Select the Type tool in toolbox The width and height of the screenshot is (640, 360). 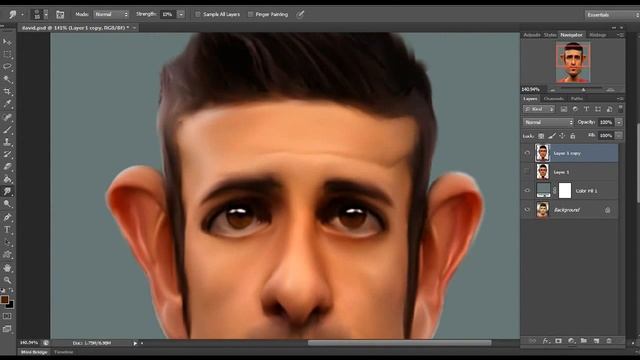(7, 230)
